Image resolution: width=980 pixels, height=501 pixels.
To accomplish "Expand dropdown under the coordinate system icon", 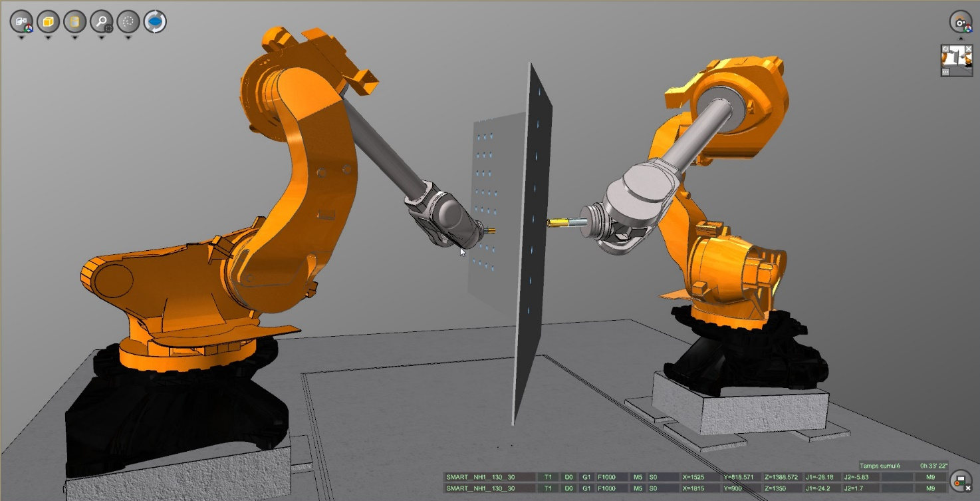I will (x=21, y=38).
